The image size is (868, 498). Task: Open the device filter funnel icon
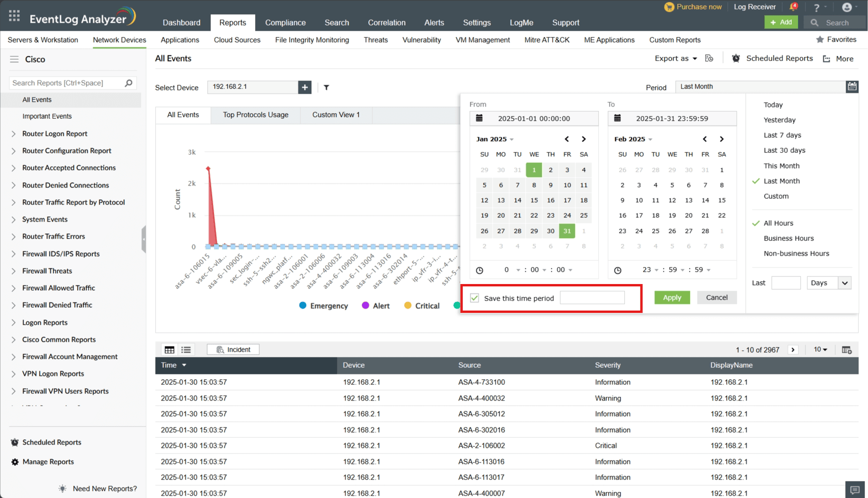point(327,87)
